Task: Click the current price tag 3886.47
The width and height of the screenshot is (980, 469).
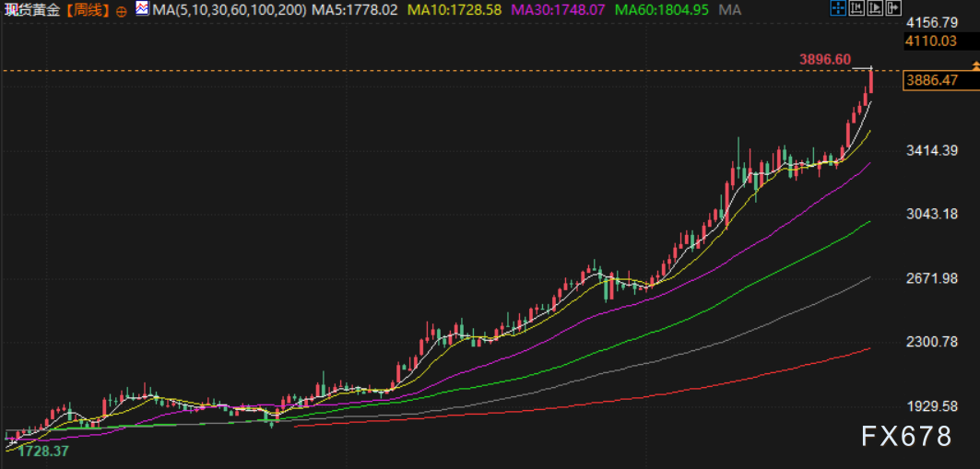Action: 932,80
